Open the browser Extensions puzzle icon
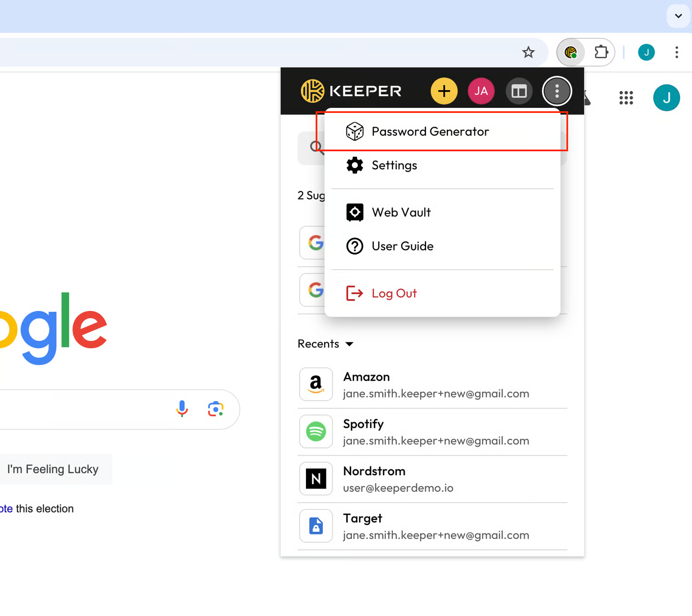Image resolution: width=692 pixels, height=616 pixels. (x=601, y=52)
